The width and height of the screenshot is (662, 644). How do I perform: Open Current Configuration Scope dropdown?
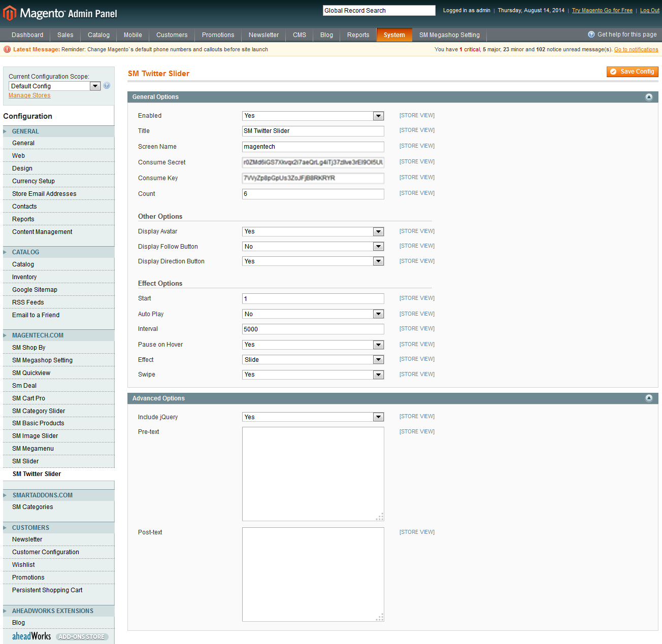(x=54, y=86)
